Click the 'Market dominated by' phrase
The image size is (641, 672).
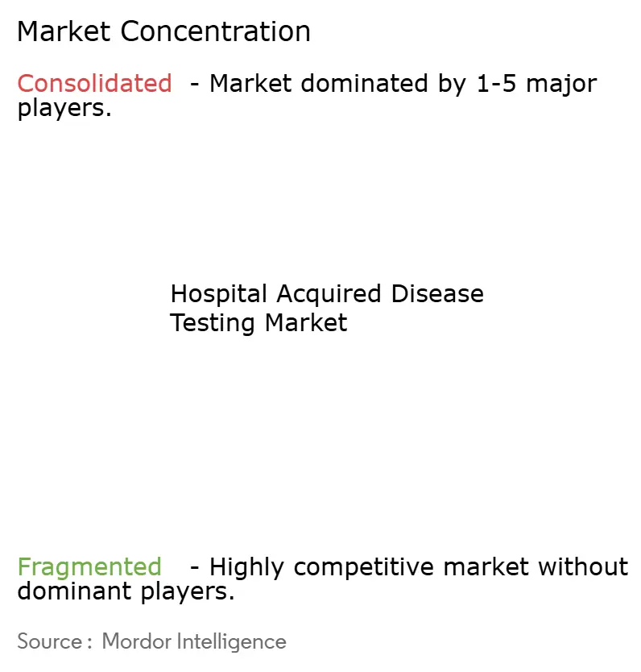click(x=338, y=84)
